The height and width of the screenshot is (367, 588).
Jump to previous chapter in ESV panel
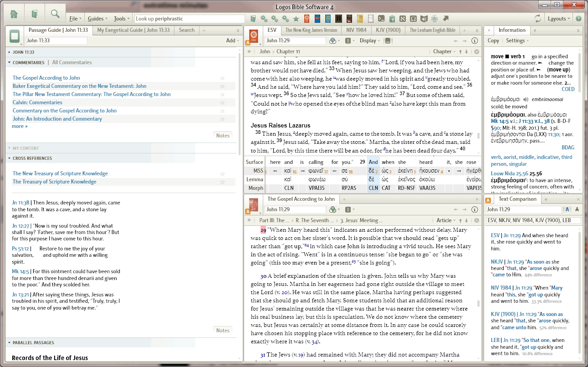(460, 51)
